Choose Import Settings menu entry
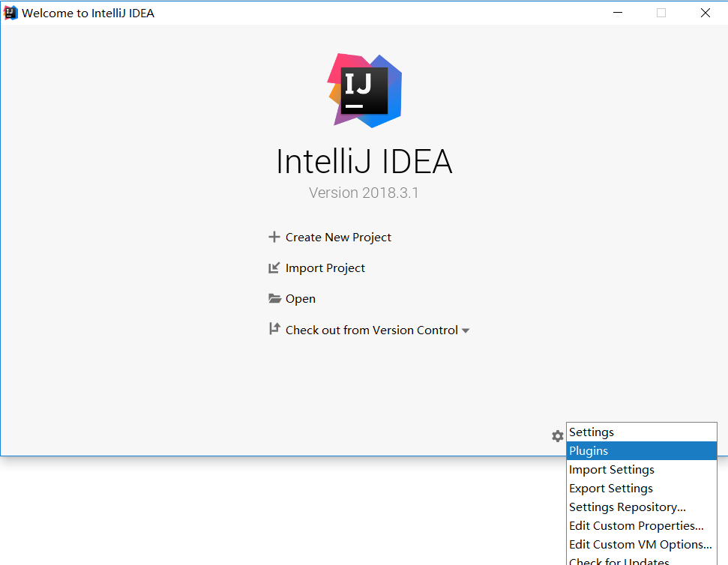The height and width of the screenshot is (565, 728). coord(642,469)
